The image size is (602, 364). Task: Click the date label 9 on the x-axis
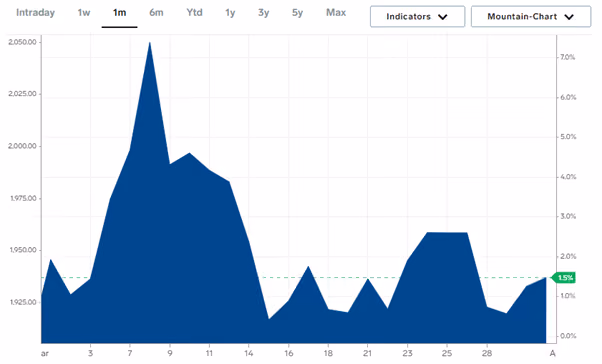pyautogui.click(x=170, y=353)
